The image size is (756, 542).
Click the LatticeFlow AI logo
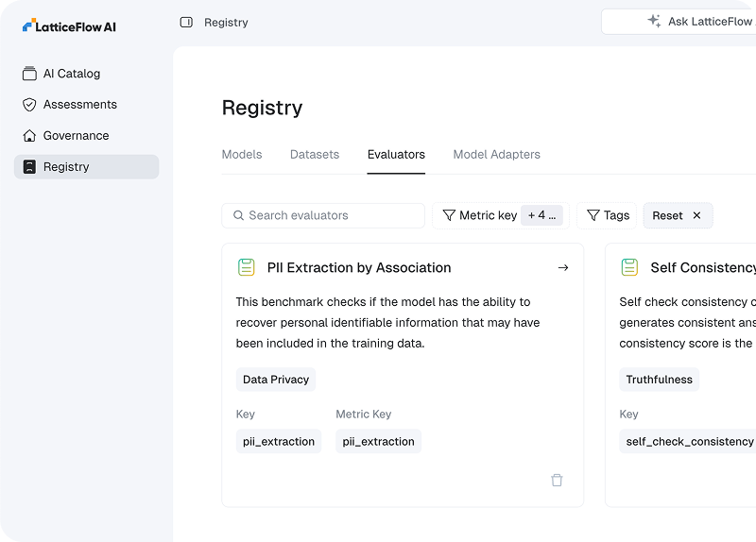click(x=69, y=25)
